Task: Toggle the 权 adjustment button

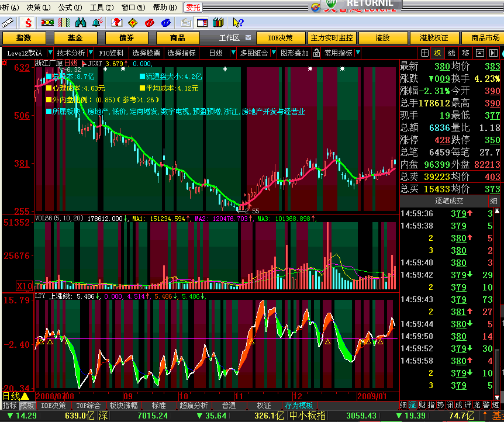Action: pyautogui.click(x=438, y=53)
